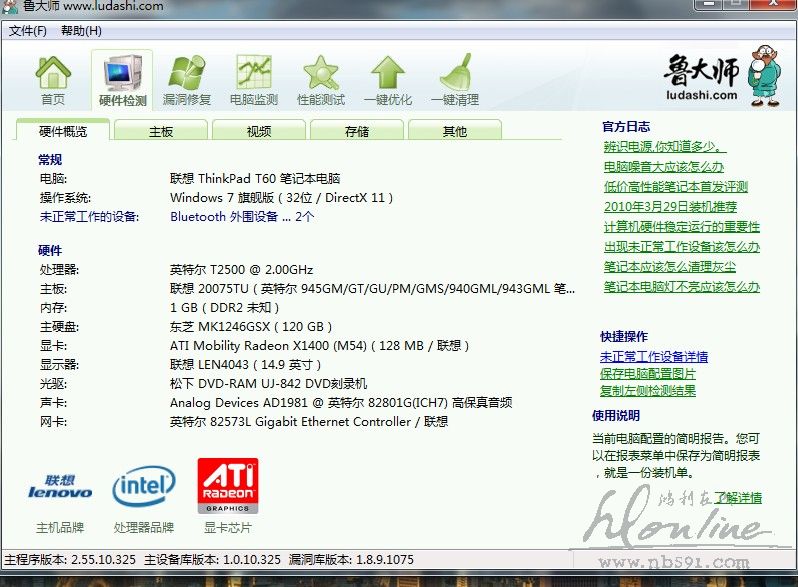Click the Lenovo brand logo
This screenshot has height=587, width=798.
click(60, 487)
